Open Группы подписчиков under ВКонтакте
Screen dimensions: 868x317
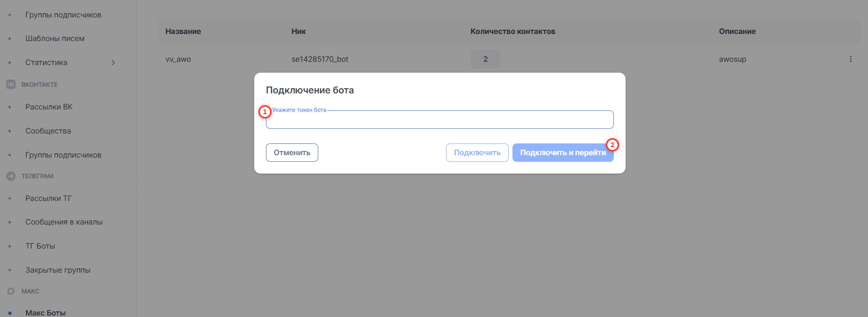pyautogui.click(x=63, y=155)
